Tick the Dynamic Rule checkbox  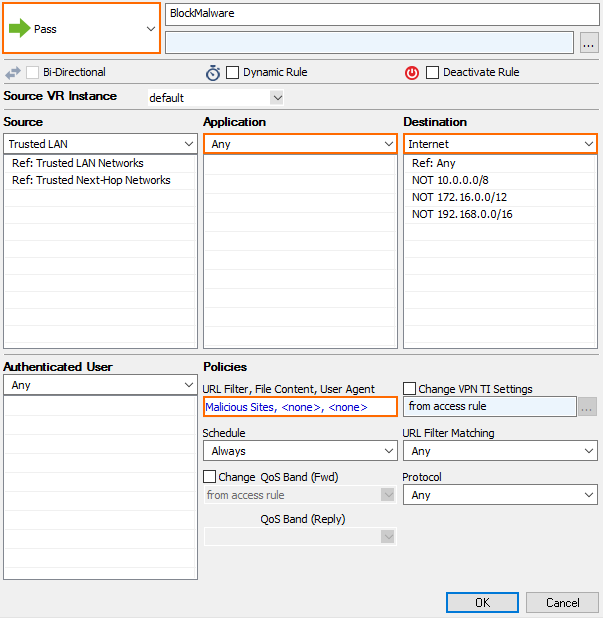[x=233, y=72]
